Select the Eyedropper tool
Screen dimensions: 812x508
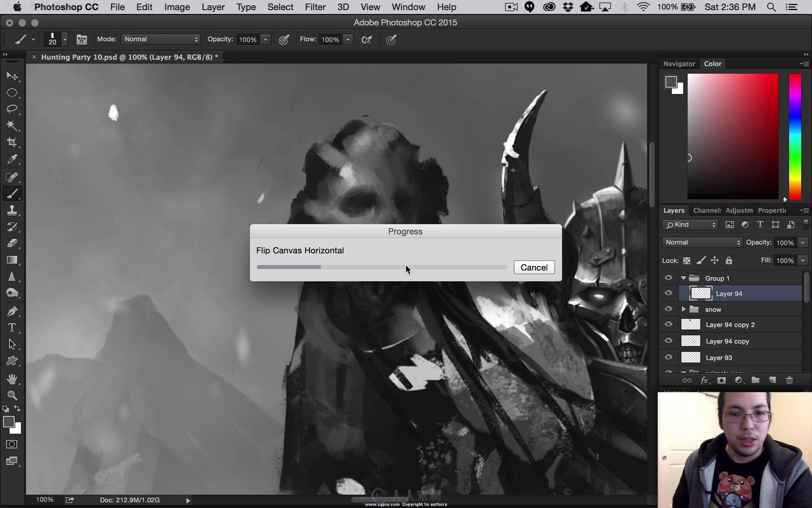click(x=12, y=159)
